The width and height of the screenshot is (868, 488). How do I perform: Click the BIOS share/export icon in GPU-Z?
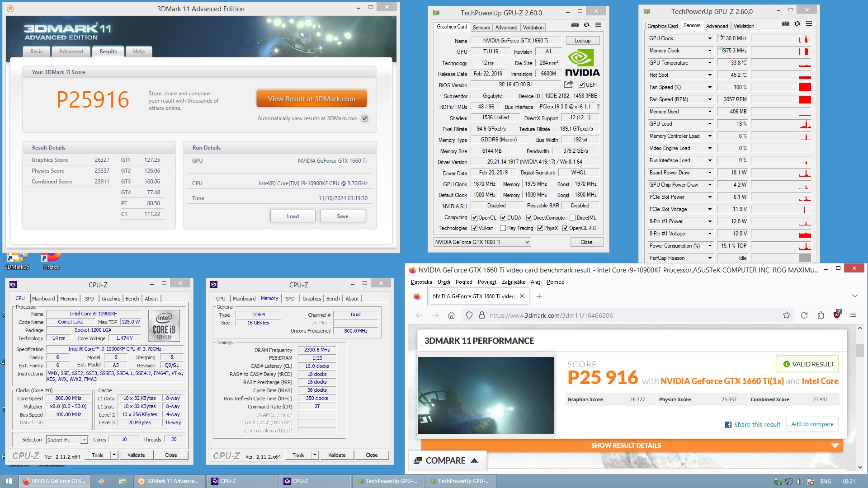pos(568,84)
